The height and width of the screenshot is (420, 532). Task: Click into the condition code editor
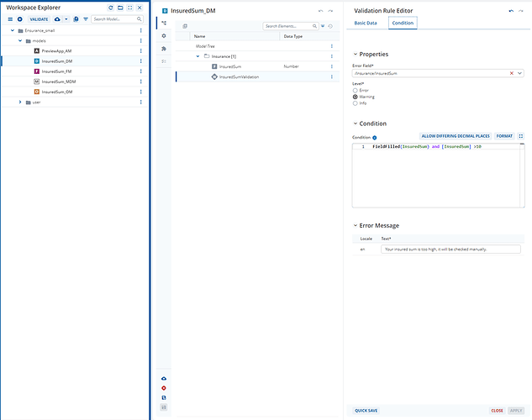coord(438,176)
